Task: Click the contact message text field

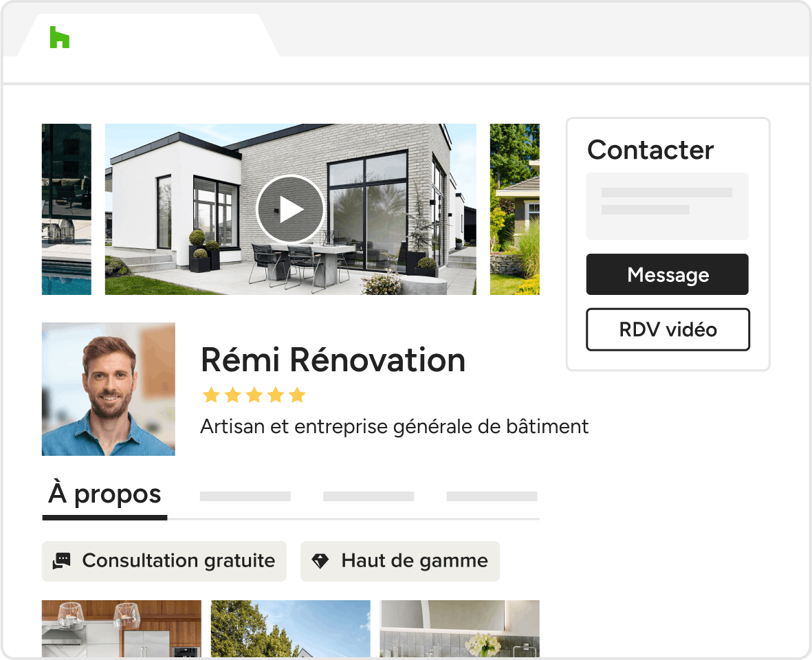Action: pos(667,206)
